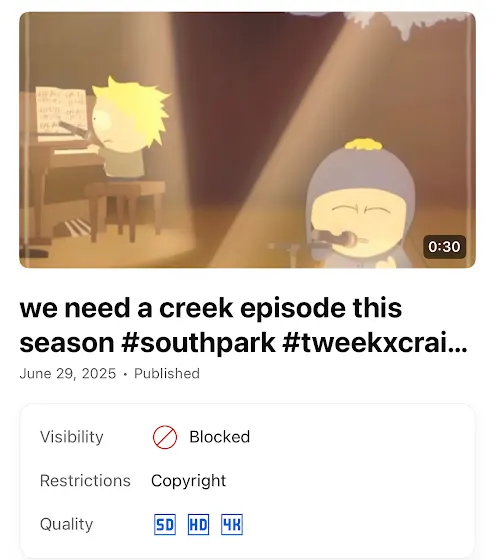The width and height of the screenshot is (495, 560).
Task: Click the #tweekxcrai… hashtag in title
Action: coord(375,343)
